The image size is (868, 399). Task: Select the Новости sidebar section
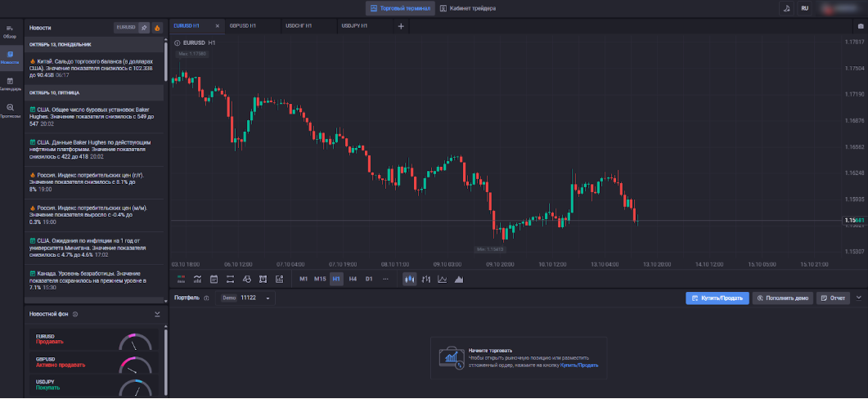[x=10, y=57]
